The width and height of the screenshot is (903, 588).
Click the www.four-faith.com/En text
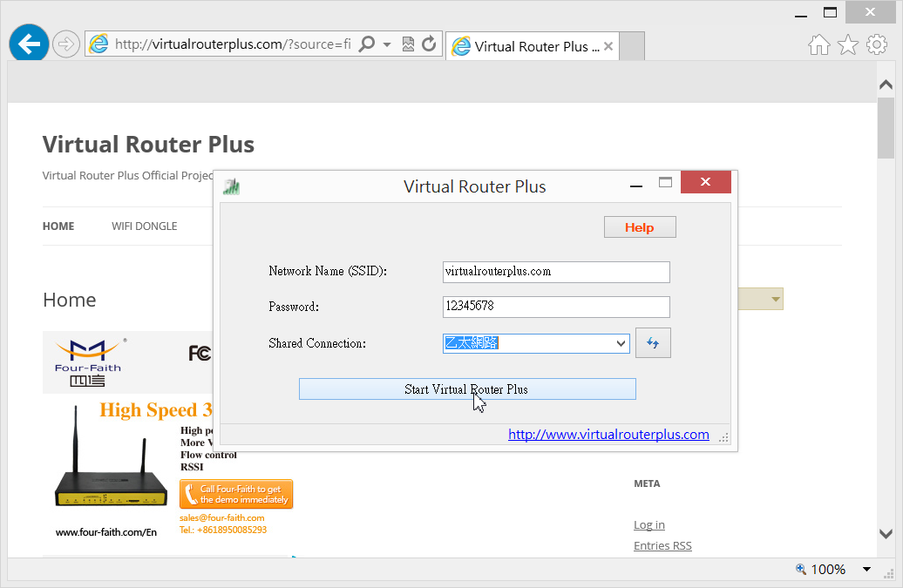pos(106,532)
